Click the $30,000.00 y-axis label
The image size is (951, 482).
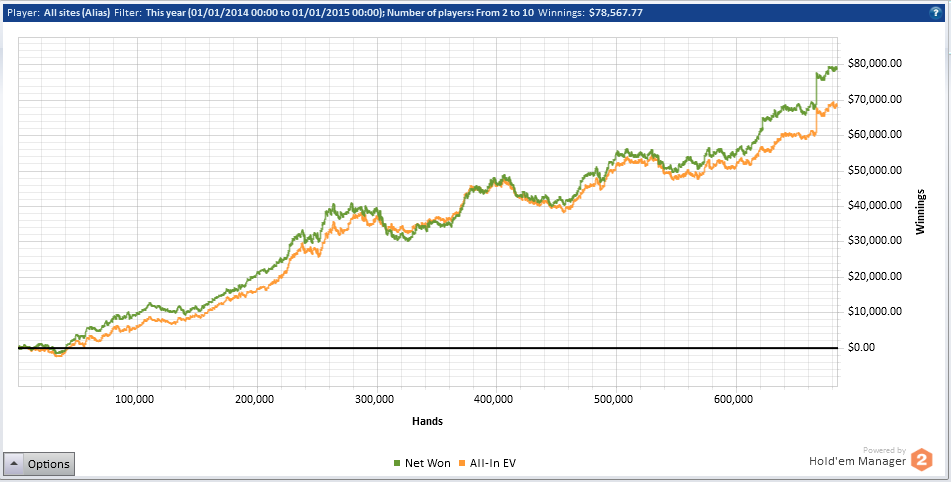coord(874,241)
